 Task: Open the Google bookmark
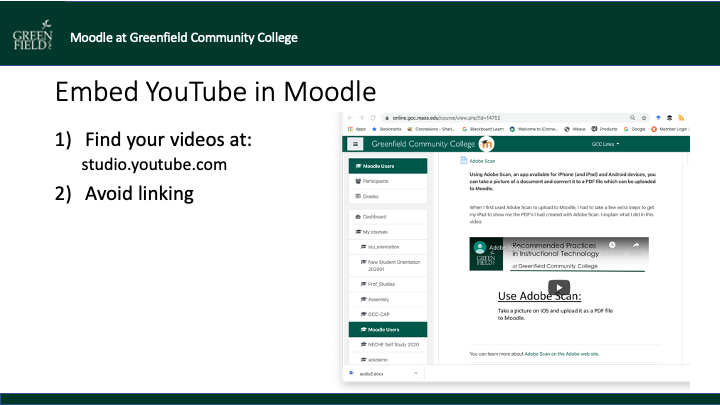tap(634, 129)
